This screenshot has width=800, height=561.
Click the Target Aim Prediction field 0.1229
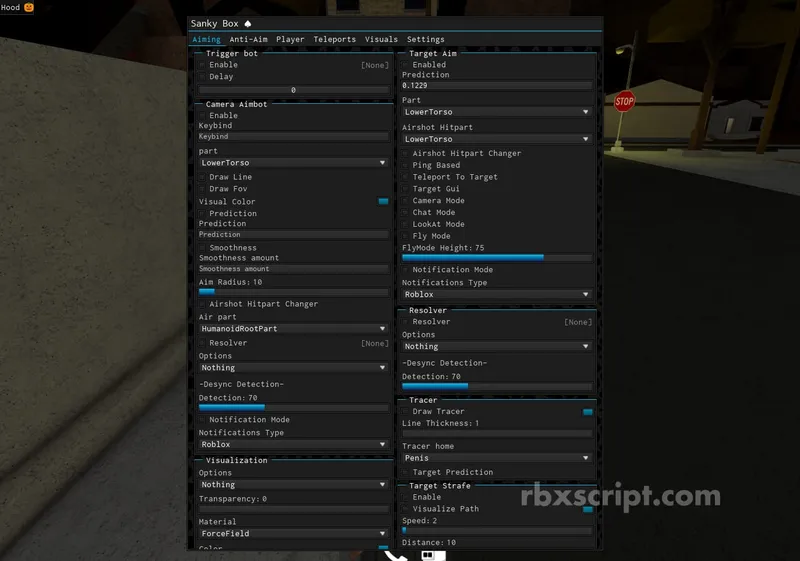[497, 86]
